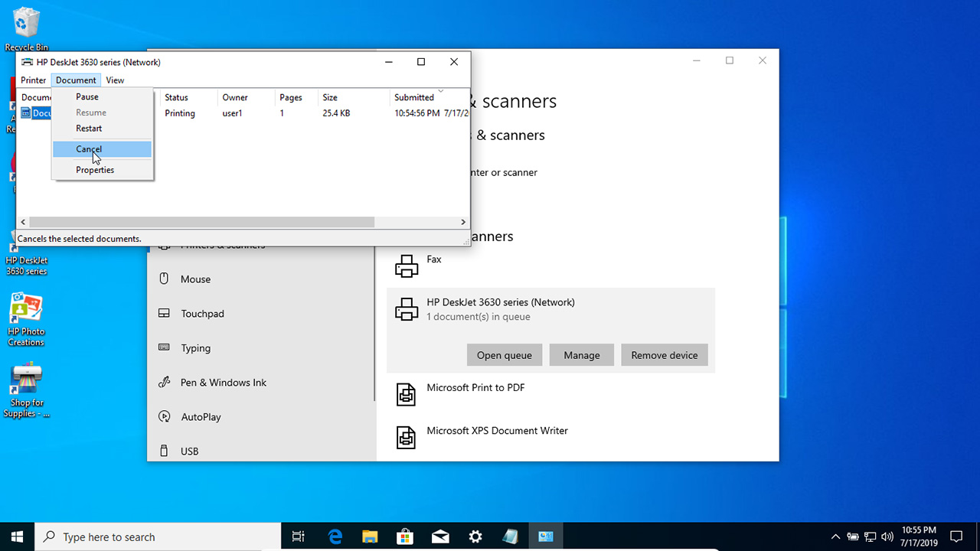The width and height of the screenshot is (980, 551).
Task: Click the AutoPlay icon in Settings sidebar
Action: (164, 416)
